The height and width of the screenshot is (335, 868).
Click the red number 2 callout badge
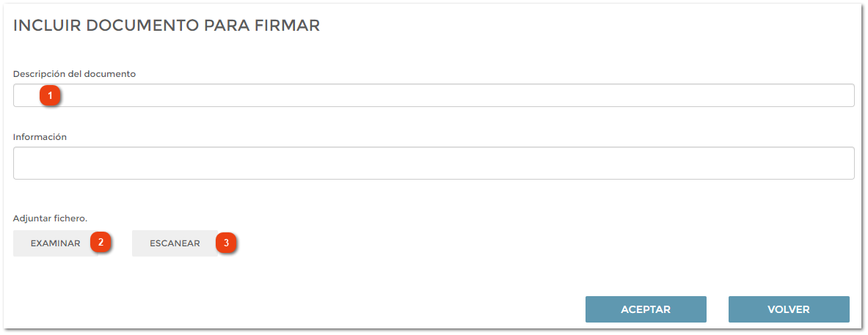pyautogui.click(x=101, y=243)
